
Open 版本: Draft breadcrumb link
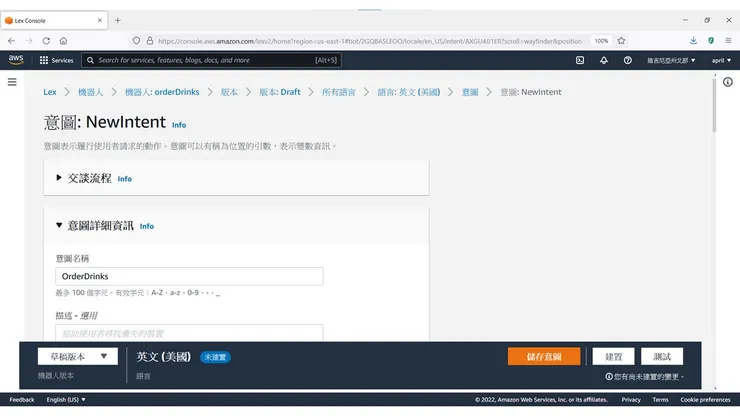[280, 92]
